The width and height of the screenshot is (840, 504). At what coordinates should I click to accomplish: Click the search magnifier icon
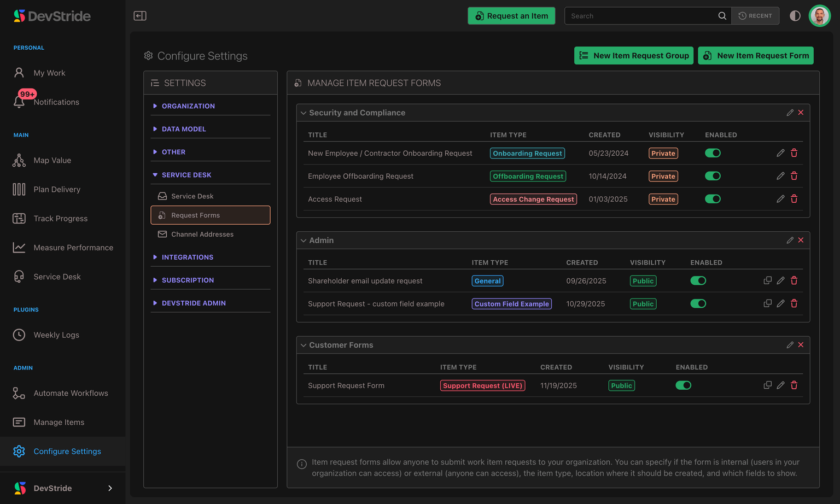click(722, 16)
